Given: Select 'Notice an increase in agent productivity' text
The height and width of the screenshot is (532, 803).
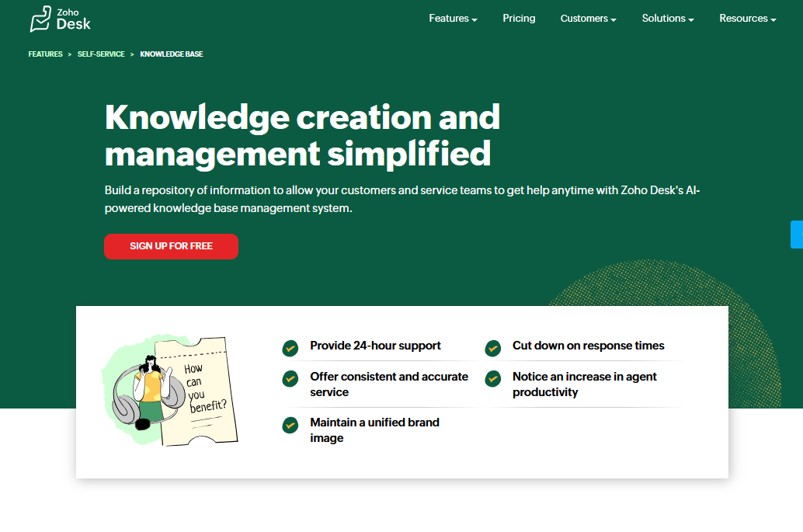Looking at the screenshot, I should [584, 384].
